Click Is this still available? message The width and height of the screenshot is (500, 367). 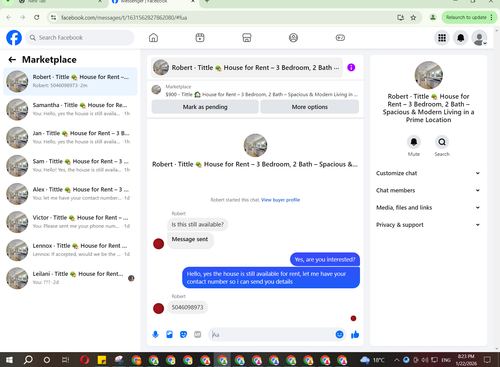click(x=198, y=224)
